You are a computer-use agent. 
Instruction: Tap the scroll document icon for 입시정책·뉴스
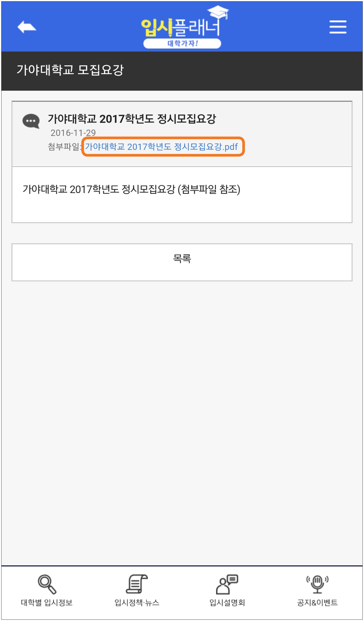137,584
